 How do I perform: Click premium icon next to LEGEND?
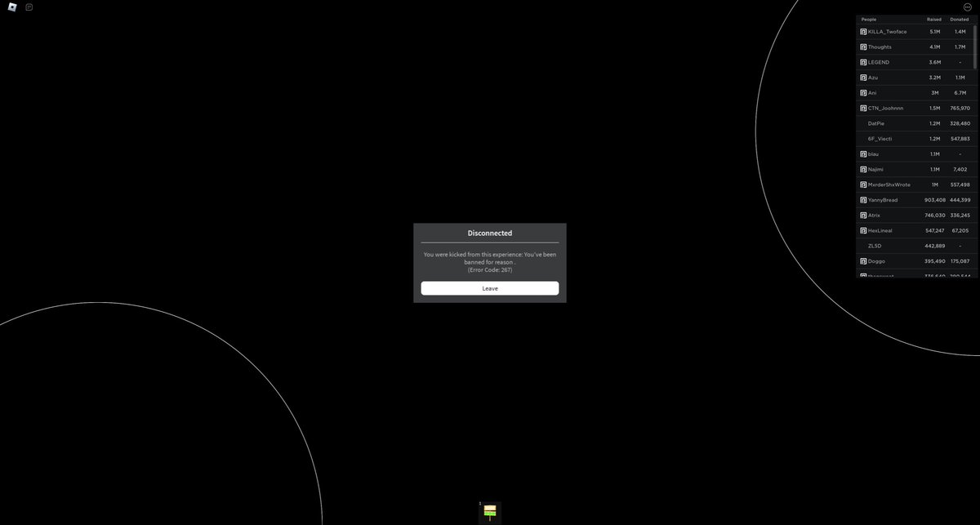pyautogui.click(x=863, y=62)
